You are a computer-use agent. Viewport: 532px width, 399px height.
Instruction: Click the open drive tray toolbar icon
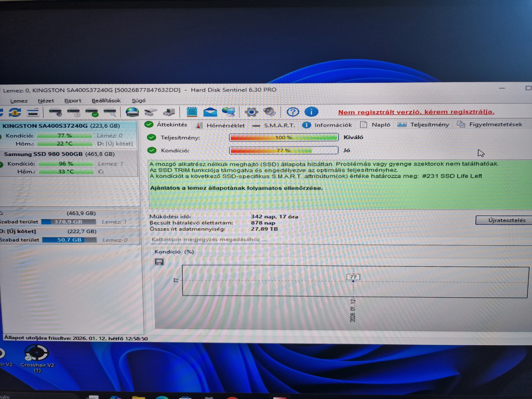click(x=150, y=112)
